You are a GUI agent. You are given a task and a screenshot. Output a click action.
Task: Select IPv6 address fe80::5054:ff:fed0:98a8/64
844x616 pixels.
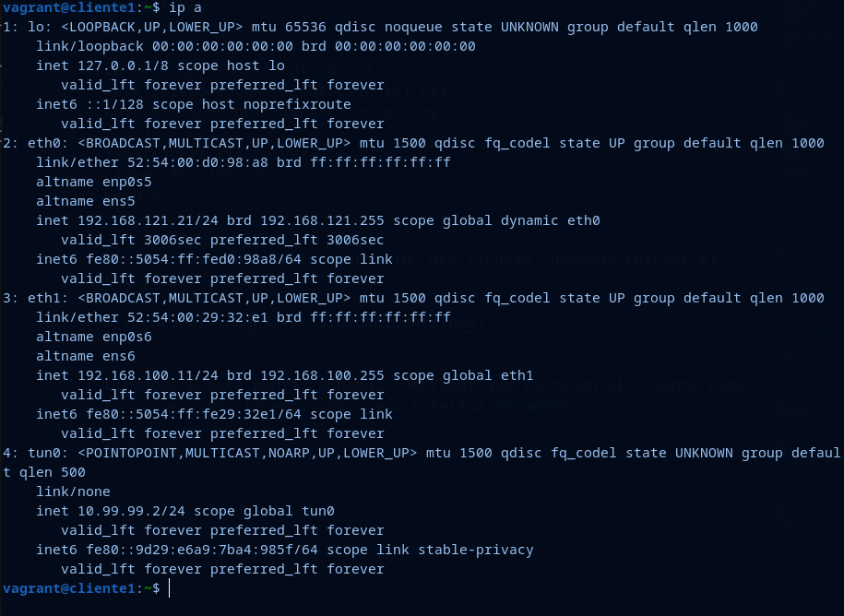237,259
